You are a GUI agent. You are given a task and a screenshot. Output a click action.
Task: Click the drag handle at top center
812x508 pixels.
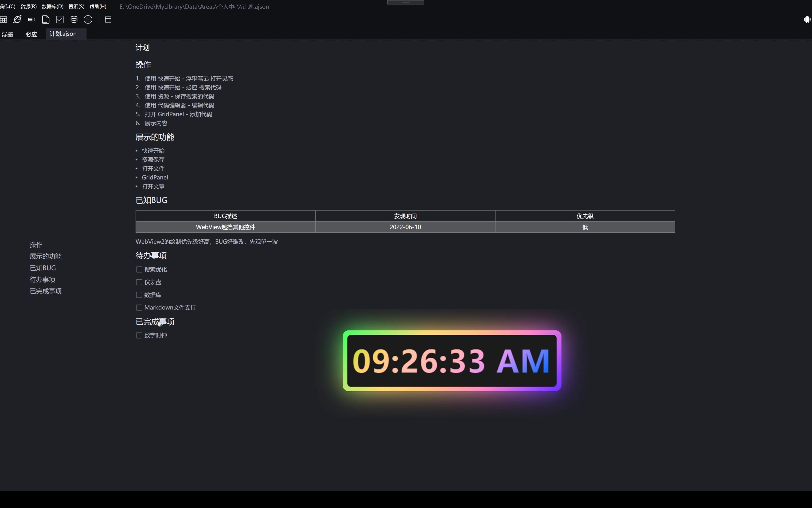click(x=406, y=2)
